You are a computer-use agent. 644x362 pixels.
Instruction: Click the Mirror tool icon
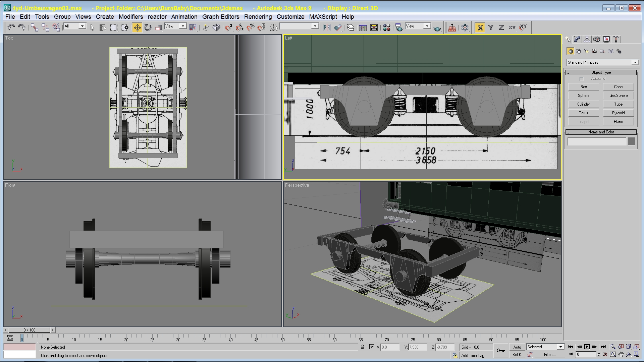pos(327,27)
